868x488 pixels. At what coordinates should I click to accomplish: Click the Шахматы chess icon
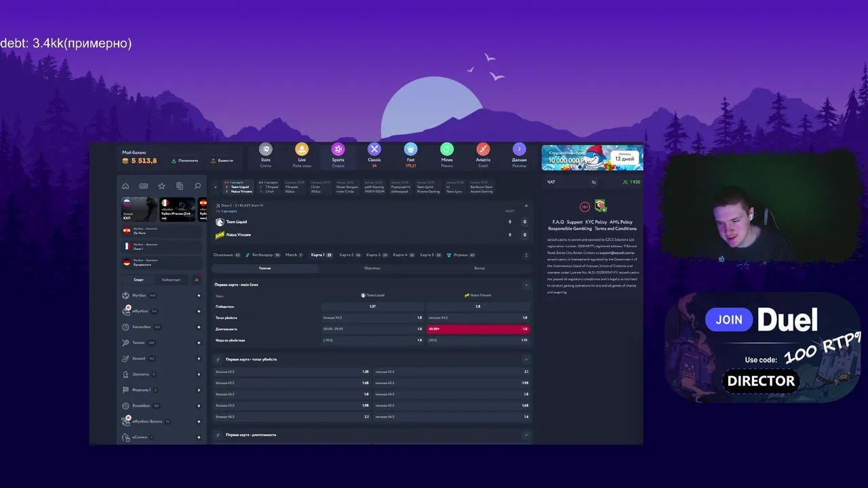point(126,374)
